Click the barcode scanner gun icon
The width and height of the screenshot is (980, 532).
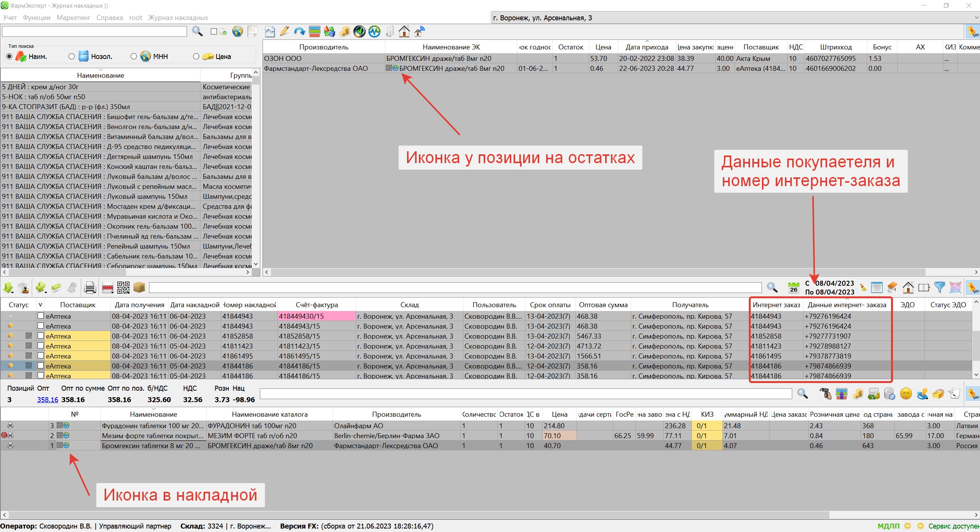tap(825, 393)
